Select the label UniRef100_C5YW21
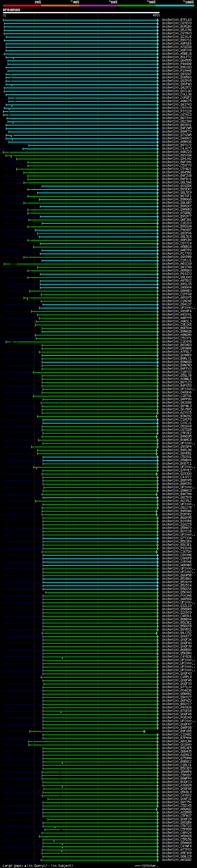Image resolution: width=197 pixels, height=868 pixels. 177,169
